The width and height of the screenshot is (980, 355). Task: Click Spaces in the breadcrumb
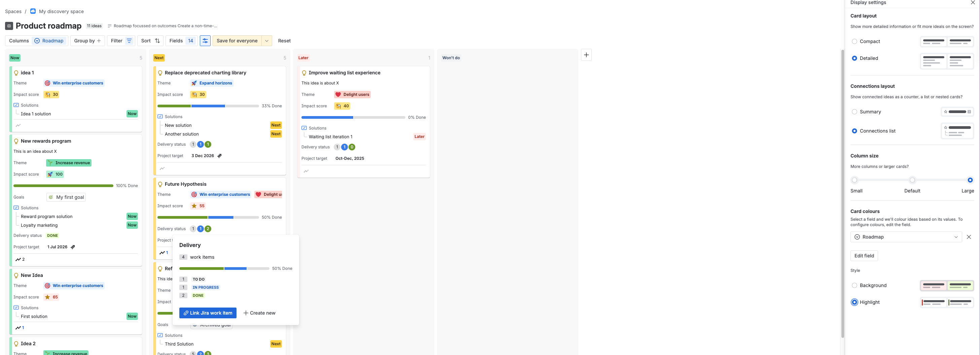tap(13, 11)
